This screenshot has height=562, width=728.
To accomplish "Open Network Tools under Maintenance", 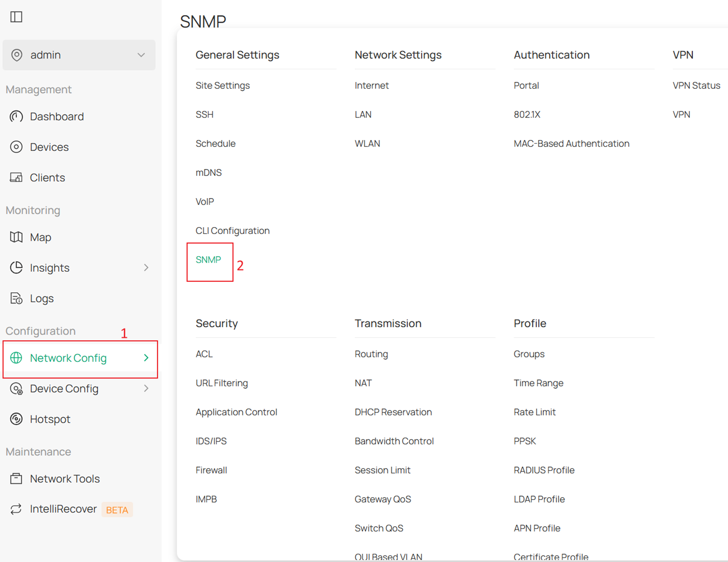I will pos(65,478).
